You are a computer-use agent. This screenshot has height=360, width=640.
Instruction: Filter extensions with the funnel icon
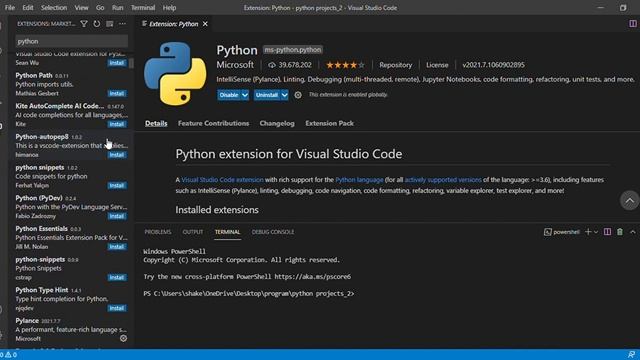pos(84,24)
